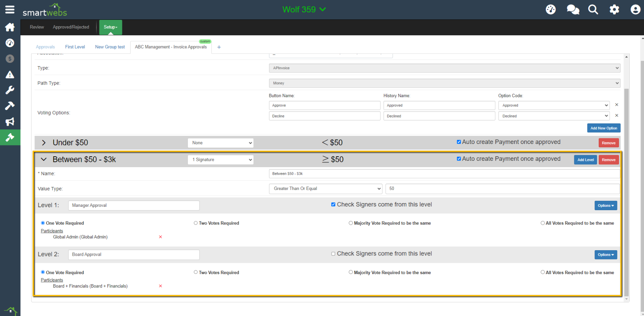Toggle Auto create Payment for Under $50

click(459, 142)
